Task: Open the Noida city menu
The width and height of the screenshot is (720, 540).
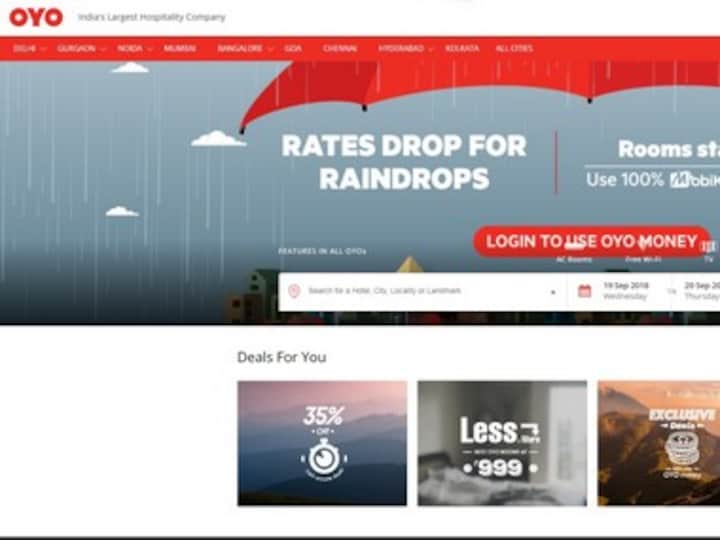Action: 130,49
